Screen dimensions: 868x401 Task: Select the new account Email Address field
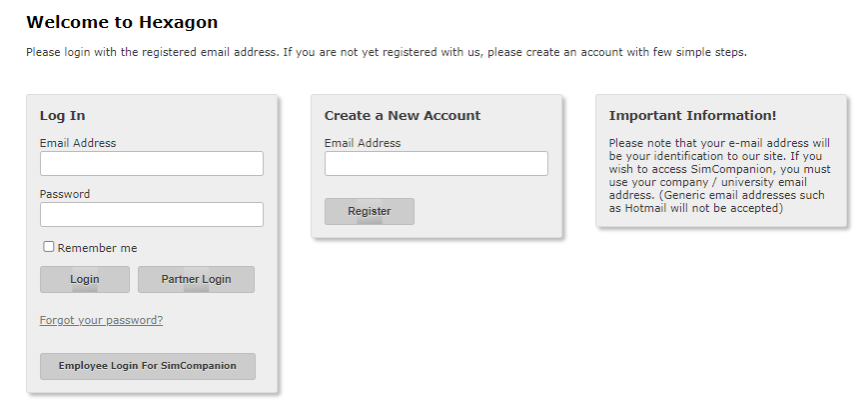pyautogui.click(x=435, y=164)
